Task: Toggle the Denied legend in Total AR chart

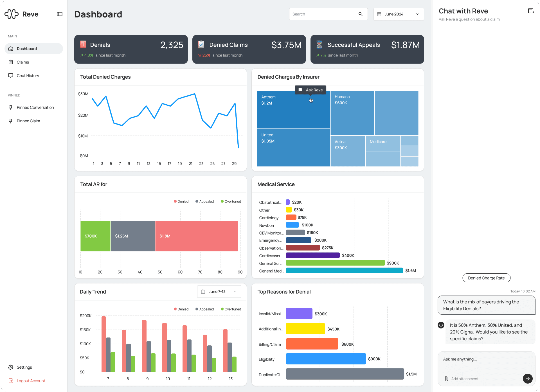Action: click(181, 201)
